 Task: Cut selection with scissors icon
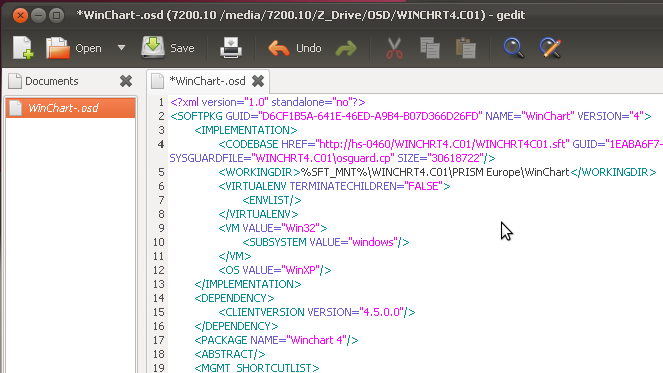[394, 48]
